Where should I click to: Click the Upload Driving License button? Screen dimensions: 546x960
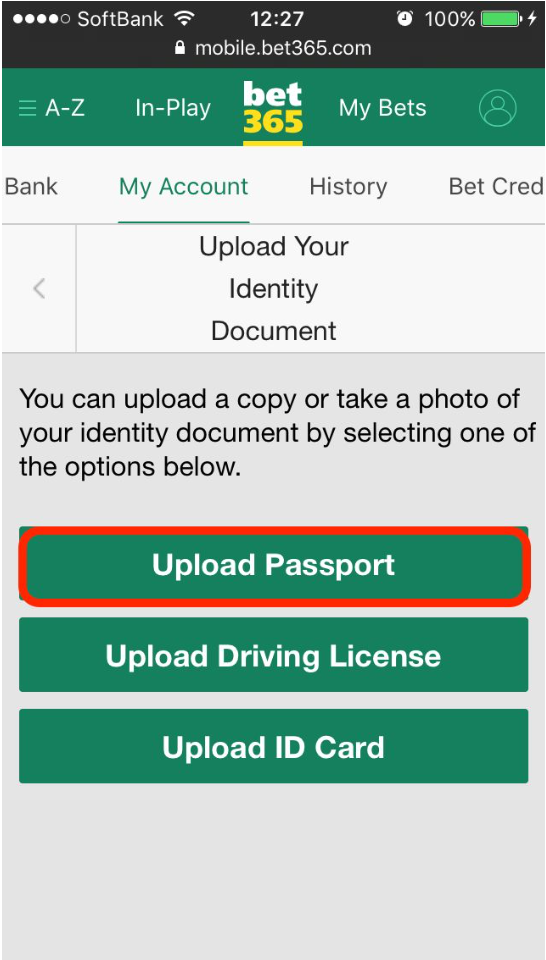pos(274,655)
